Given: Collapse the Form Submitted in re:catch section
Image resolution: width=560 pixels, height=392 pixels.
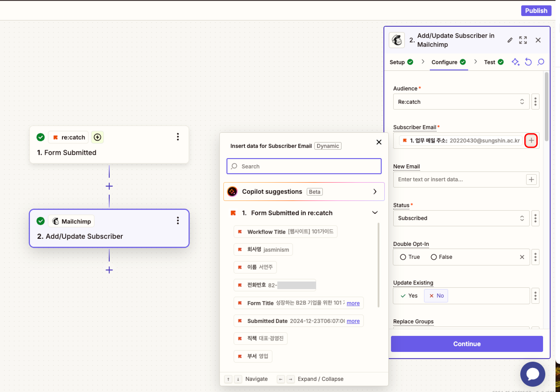Looking at the screenshot, I should click(375, 213).
